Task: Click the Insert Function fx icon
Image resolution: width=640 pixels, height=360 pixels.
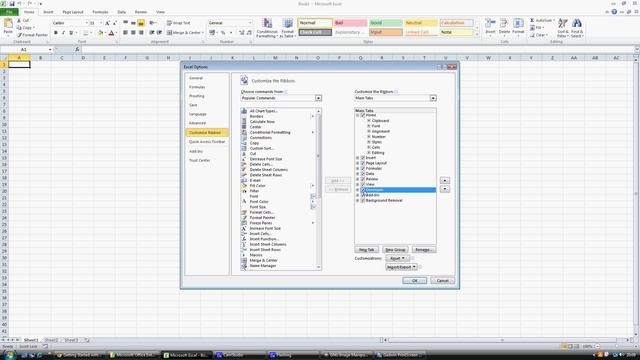Action: tap(77, 49)
